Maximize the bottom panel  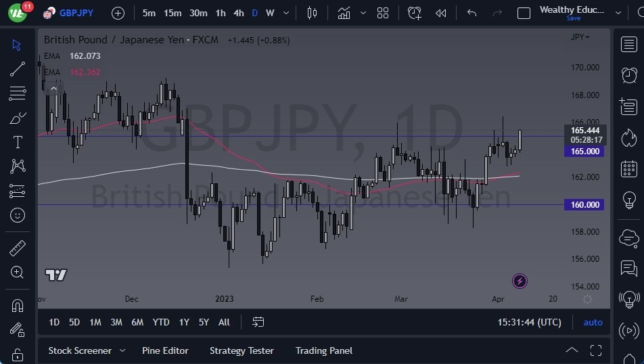[x=596, y=350]
